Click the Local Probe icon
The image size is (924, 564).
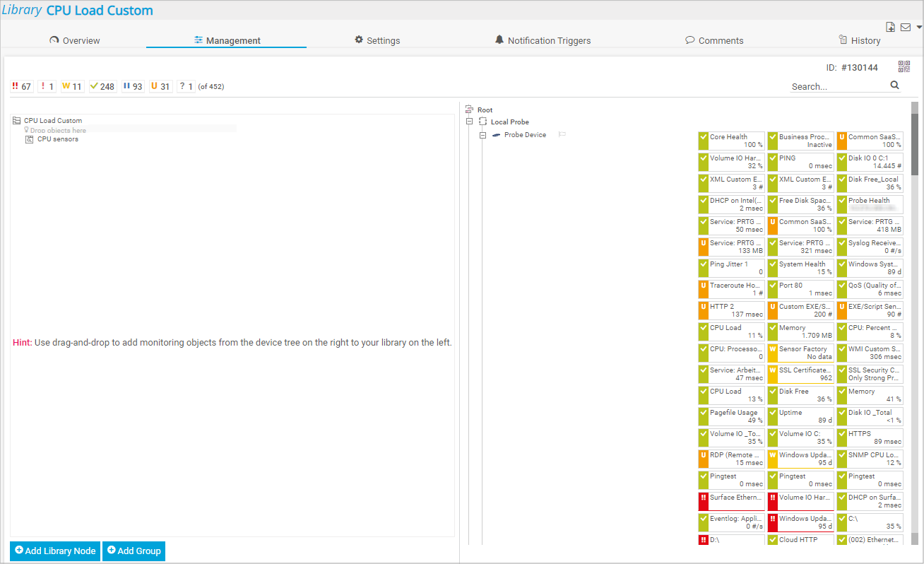483,122
